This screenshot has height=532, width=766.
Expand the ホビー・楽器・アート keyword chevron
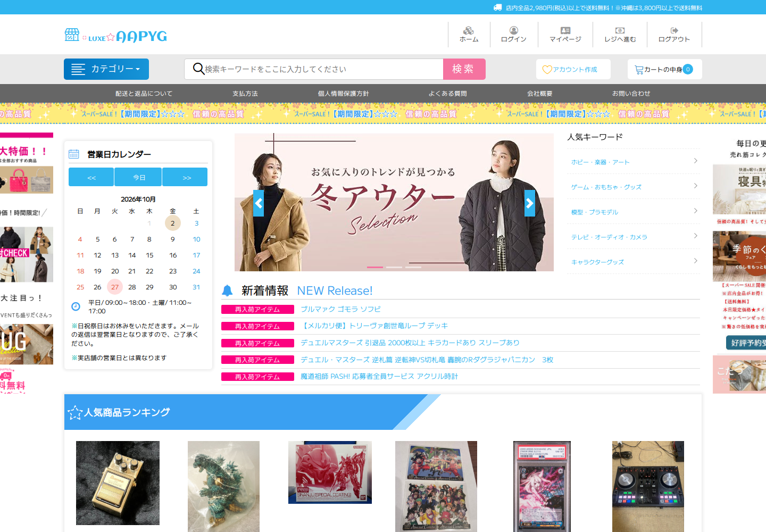point(696,161)
